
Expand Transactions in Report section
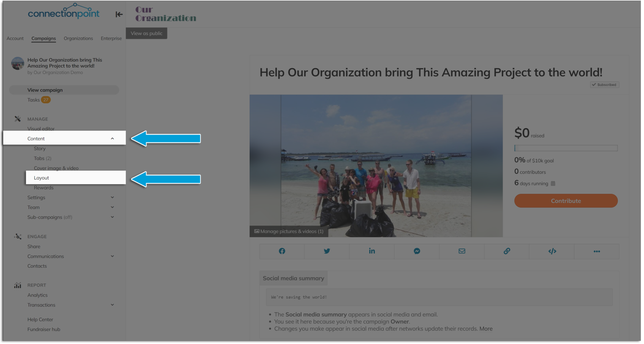click(x=112, y=305)
